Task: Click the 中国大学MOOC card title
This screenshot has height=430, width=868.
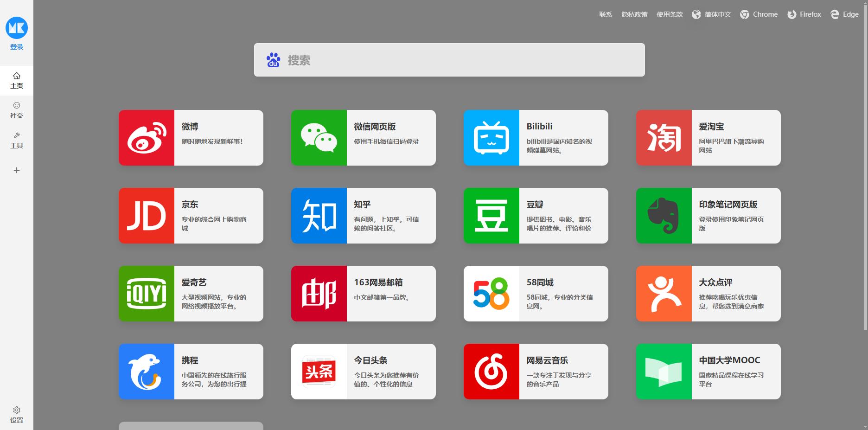Action: 729,360
